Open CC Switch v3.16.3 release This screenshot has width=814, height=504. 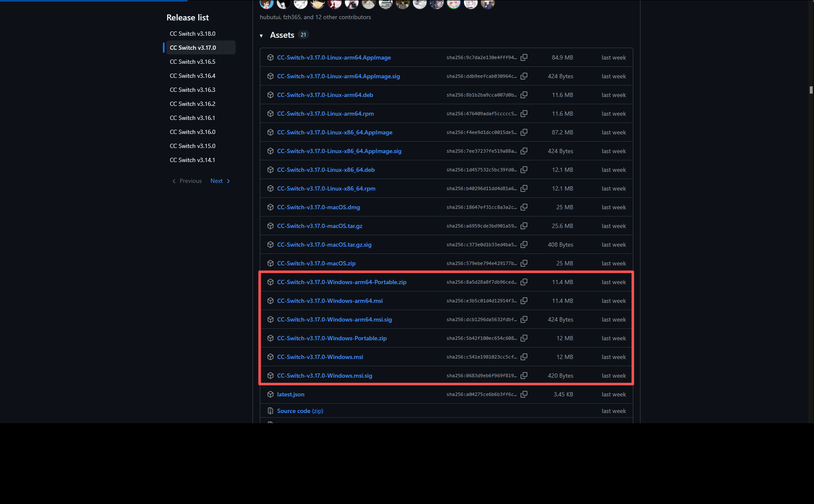193,90
